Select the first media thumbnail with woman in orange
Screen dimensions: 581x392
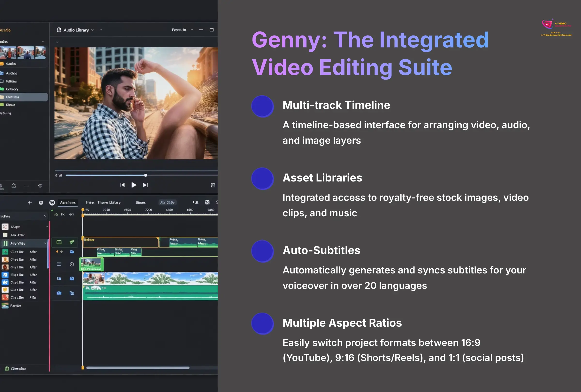tap(8, 53)
